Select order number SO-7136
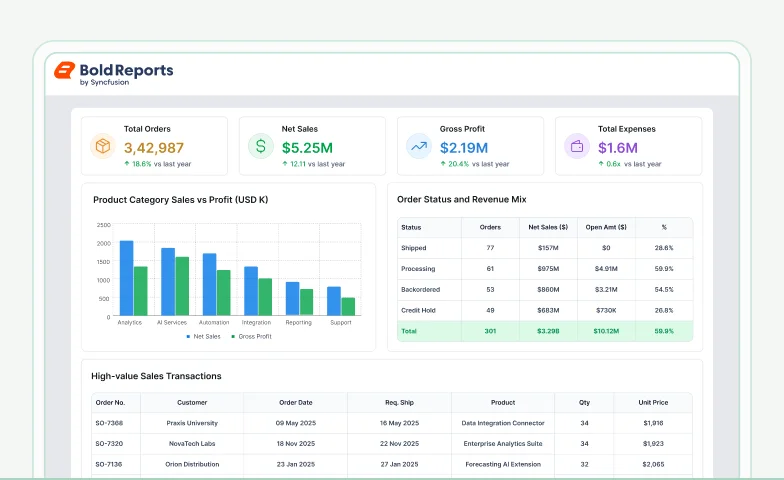This screenshot has width=784, height=480. pos(109,464)
